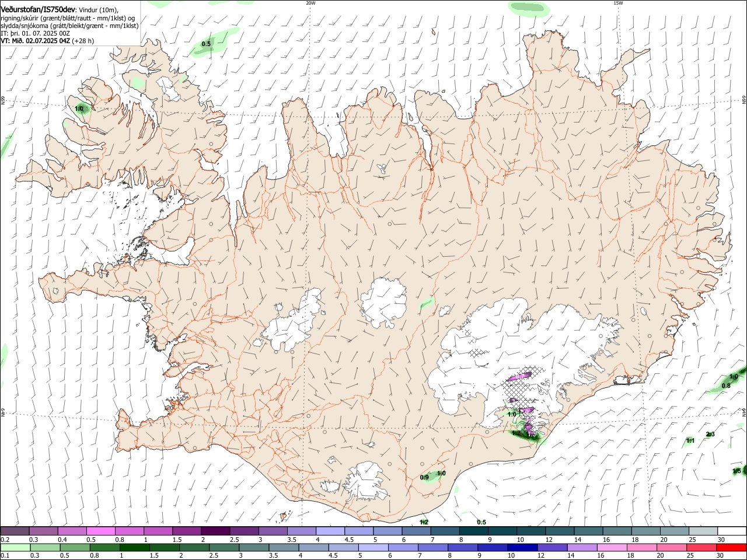Click the '1.0' rain value in the Westfjords
Image resolution: width=747 pixels, height=560 pixels.
pyautogui.click(x=80, y=108)
